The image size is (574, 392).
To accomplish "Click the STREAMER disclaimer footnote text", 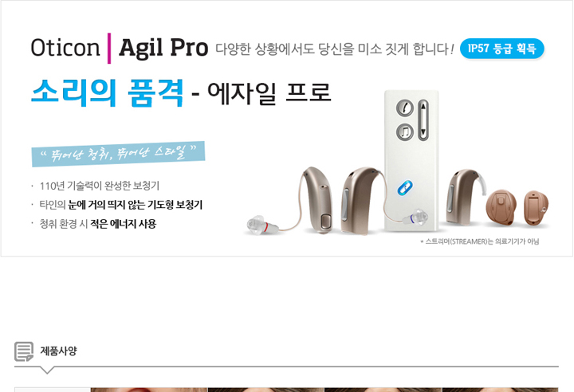I will (480, 241).
